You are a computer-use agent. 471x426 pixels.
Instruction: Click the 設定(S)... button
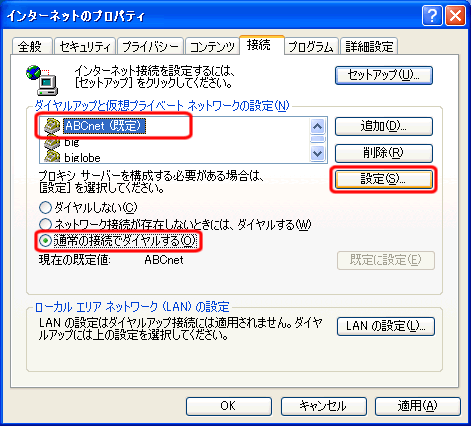point(384,180)
